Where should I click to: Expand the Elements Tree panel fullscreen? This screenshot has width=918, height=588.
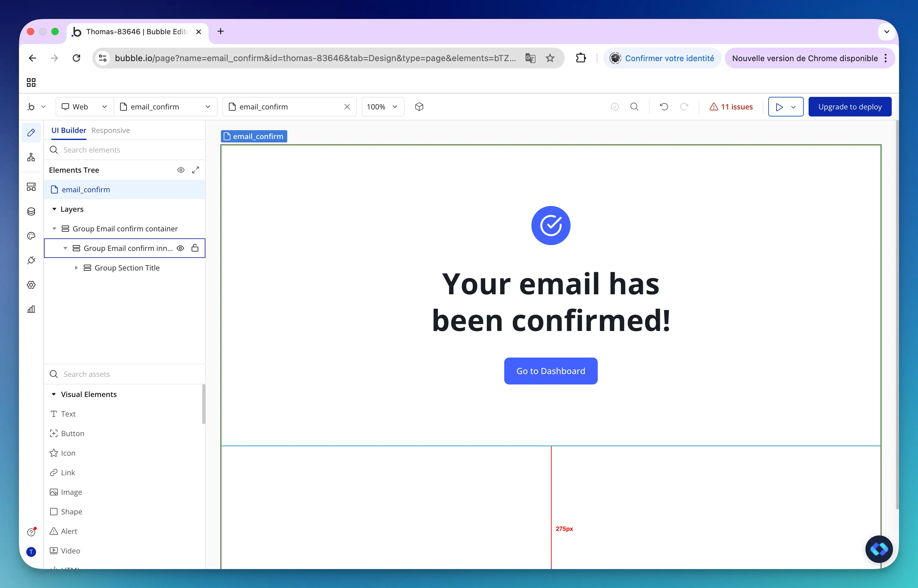pyautogui.click(x=196, y=170)
